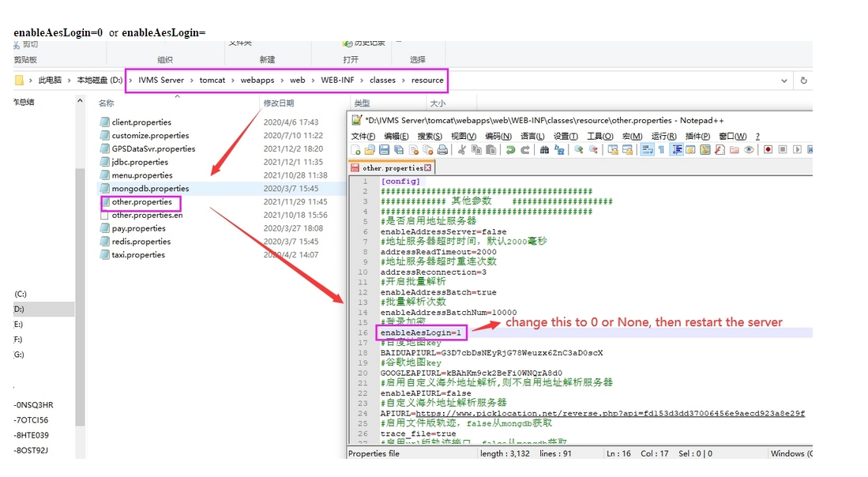Play back the macro with playback icon
Viewport: 868px width, 477px height.
click(797, 150)
